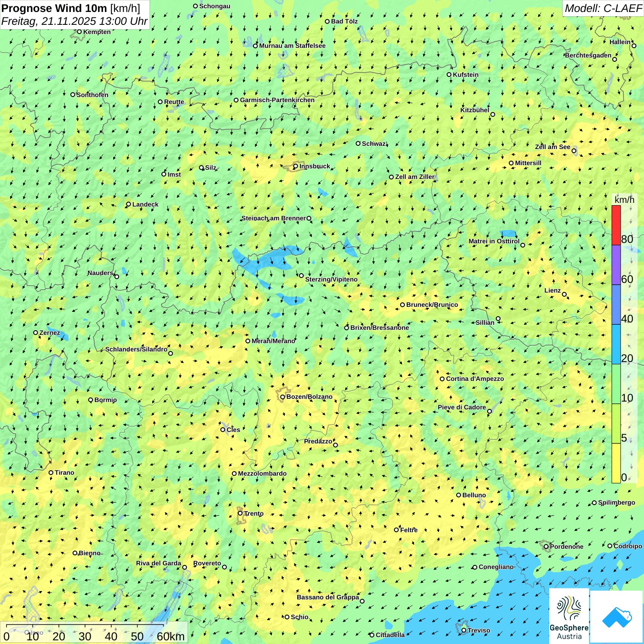Click the 'Sonthofen' label
The image size is (644, 644).
coord(92,95)
